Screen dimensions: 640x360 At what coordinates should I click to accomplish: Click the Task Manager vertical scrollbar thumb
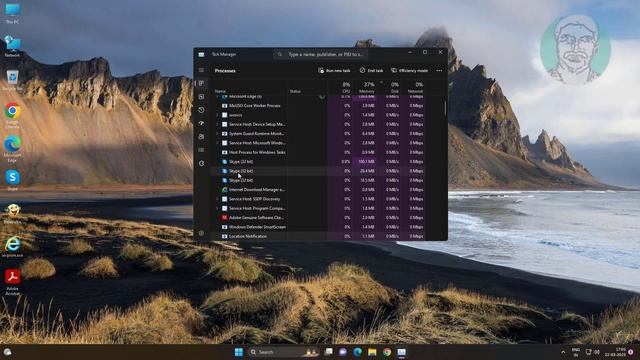pyautogui.click(x=445, y=108)
